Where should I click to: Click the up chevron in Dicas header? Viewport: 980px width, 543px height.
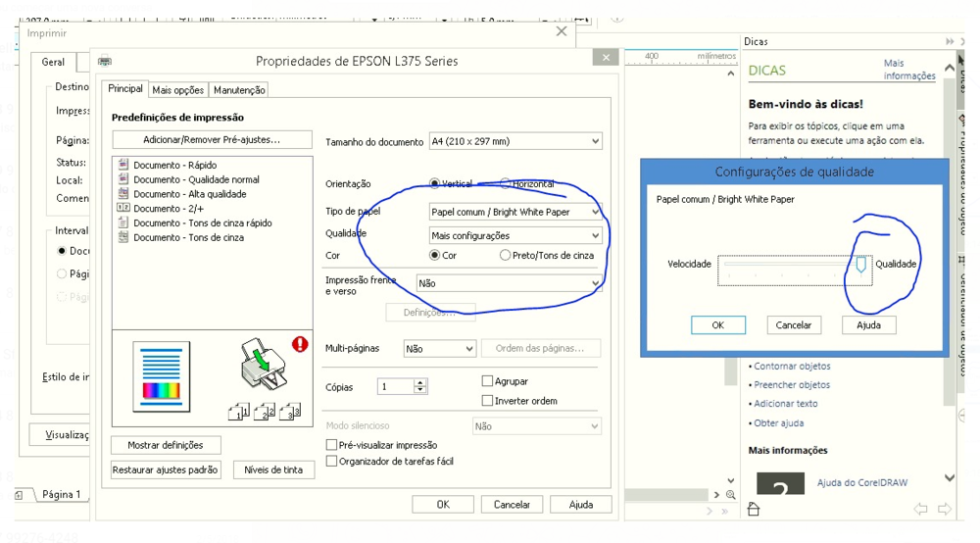950,67
